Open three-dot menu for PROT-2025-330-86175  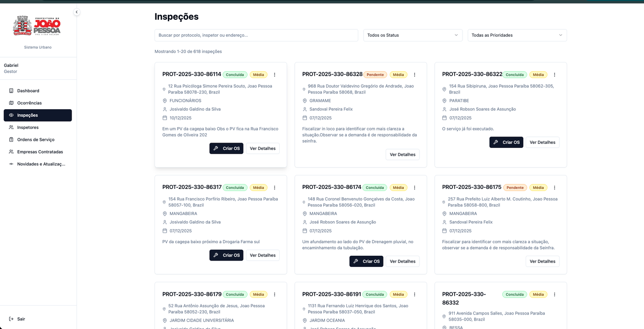pyautogui.click(x=554, y=188)
